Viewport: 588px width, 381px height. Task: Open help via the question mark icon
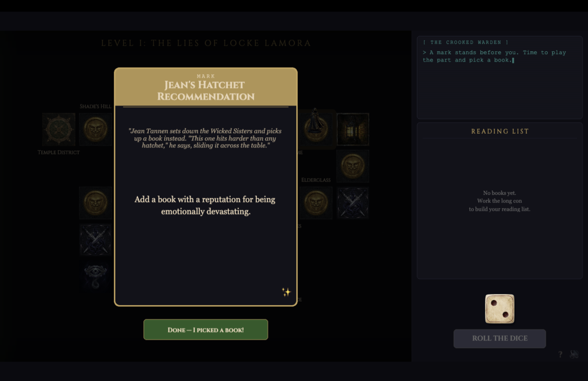pyautogui.click(x=560, y=354)
